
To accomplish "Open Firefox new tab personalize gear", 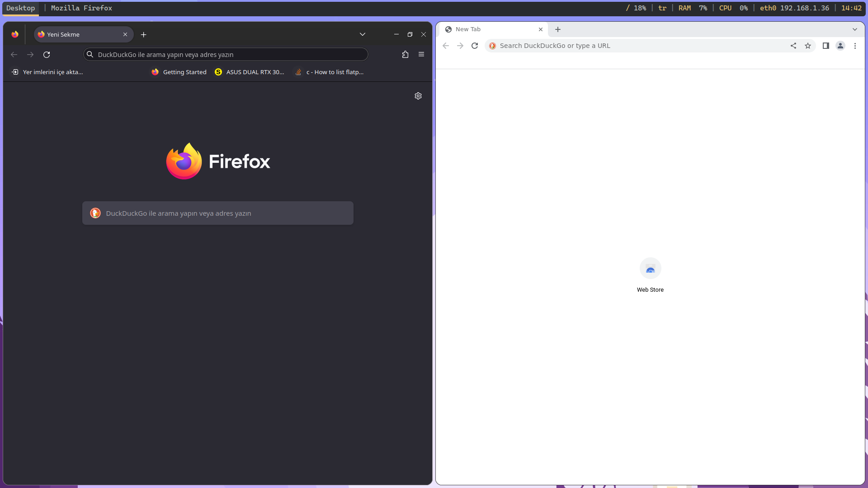I will [418, 96].
